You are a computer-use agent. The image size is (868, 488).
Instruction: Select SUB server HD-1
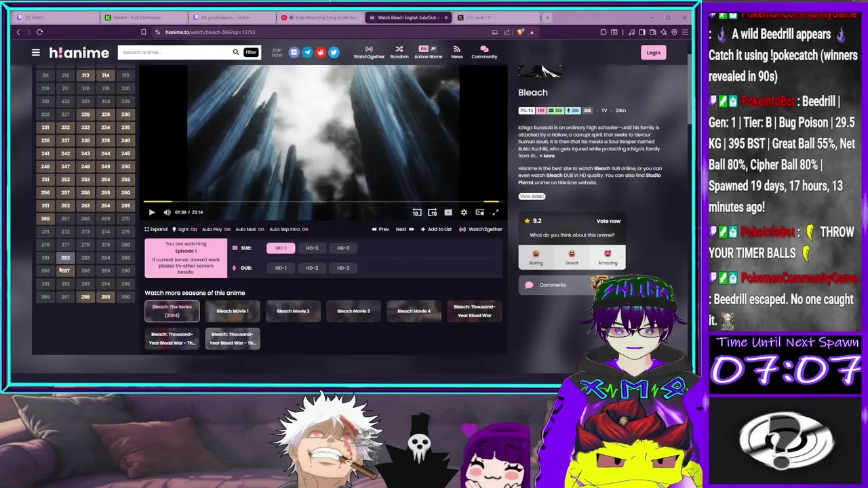click(281, 248)
